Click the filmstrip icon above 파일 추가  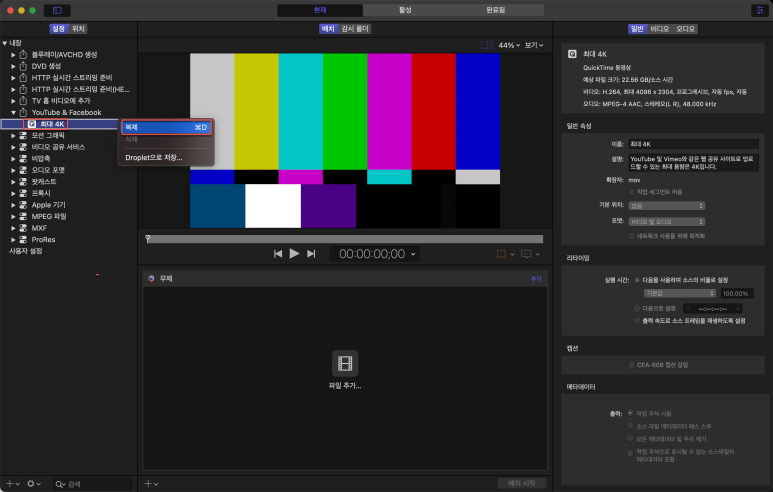pos(345,363)
